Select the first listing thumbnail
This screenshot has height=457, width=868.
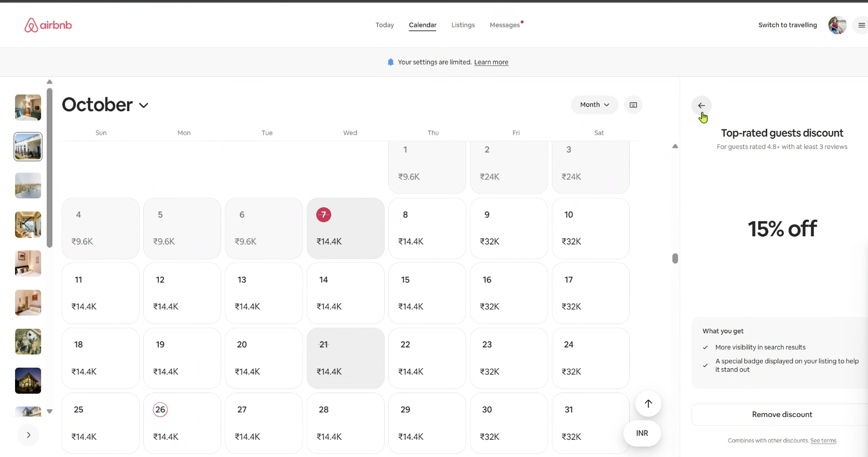[28, 107]
